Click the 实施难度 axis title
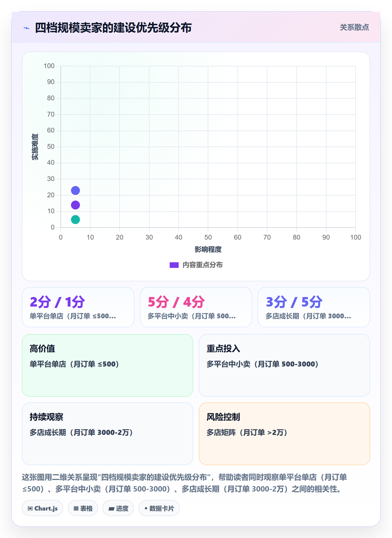Image resolution: width=392 pixels, height=538 pixels. tap(35, 147)
